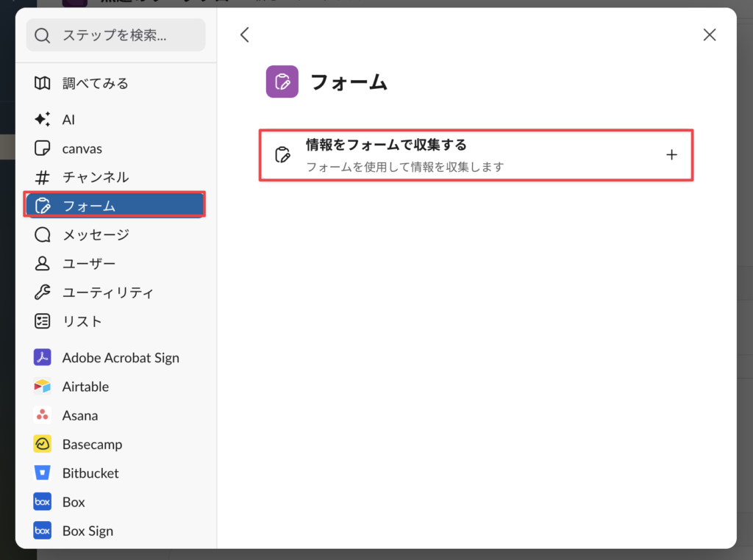
Task: Select the フォーム sidebar item
Action: [115, 206]
